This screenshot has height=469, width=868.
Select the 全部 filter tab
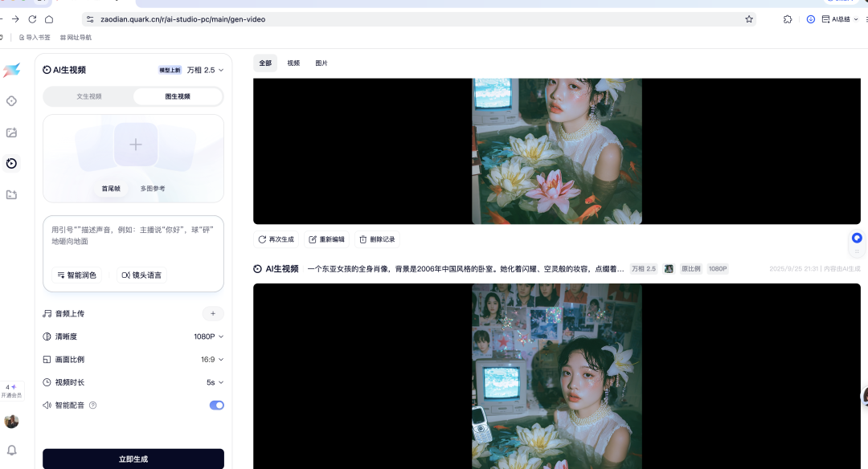(x=265, y=63)
